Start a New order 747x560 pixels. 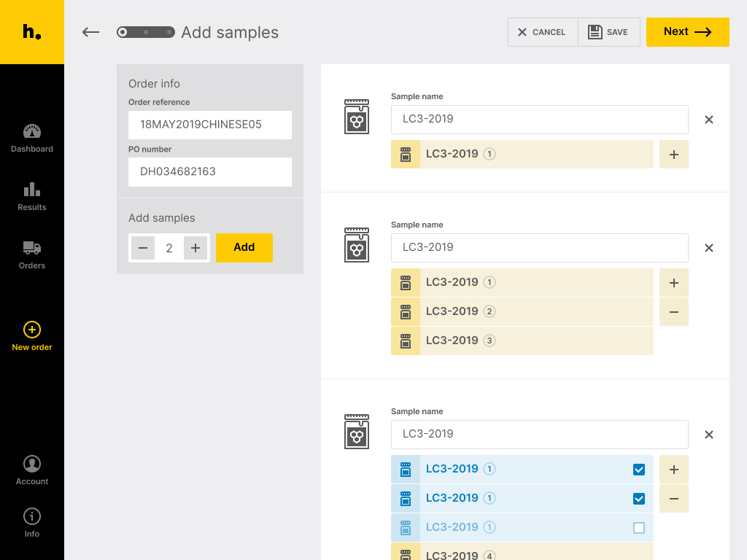coord(32,337)
